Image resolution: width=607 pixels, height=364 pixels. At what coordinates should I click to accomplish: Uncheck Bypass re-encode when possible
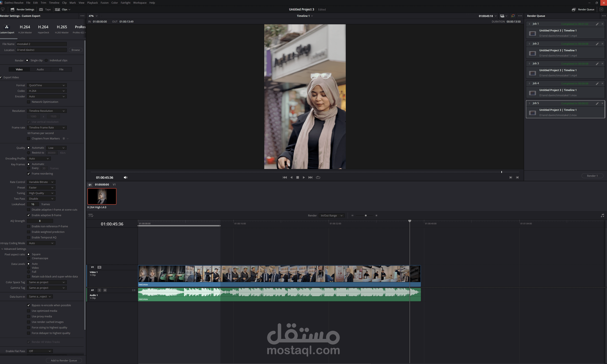(28, 305)
